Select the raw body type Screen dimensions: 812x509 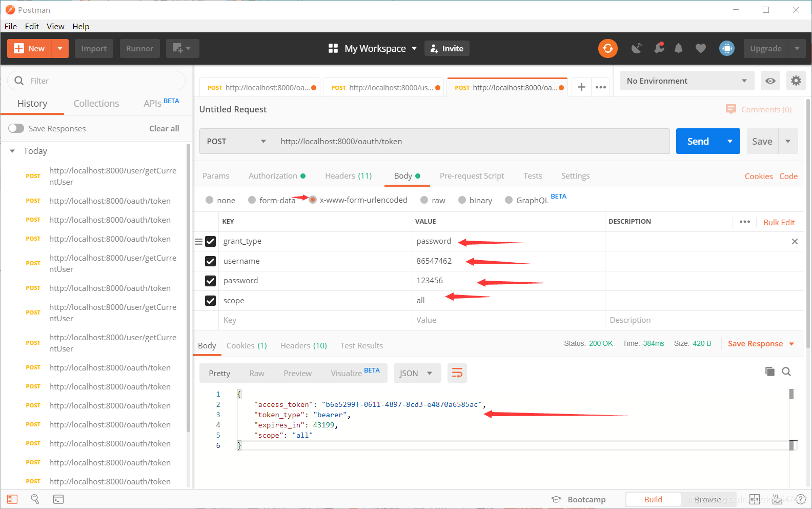tap(424, 200)
